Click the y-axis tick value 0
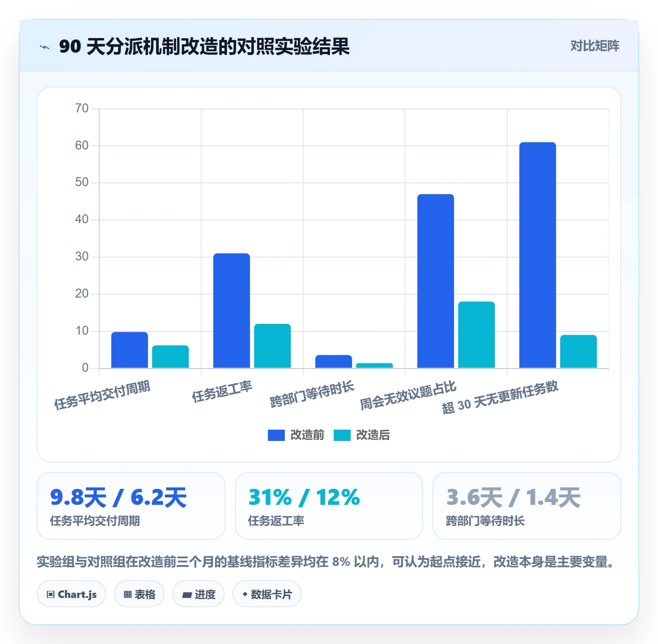Image resolution: width=658 pixels, height=644 pixels. [85, 368]
